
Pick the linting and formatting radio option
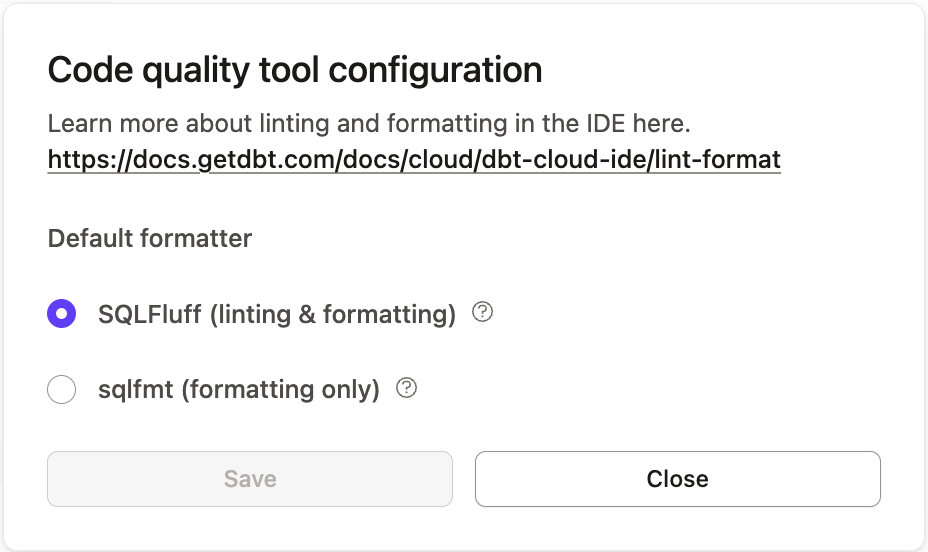(62, 314)
